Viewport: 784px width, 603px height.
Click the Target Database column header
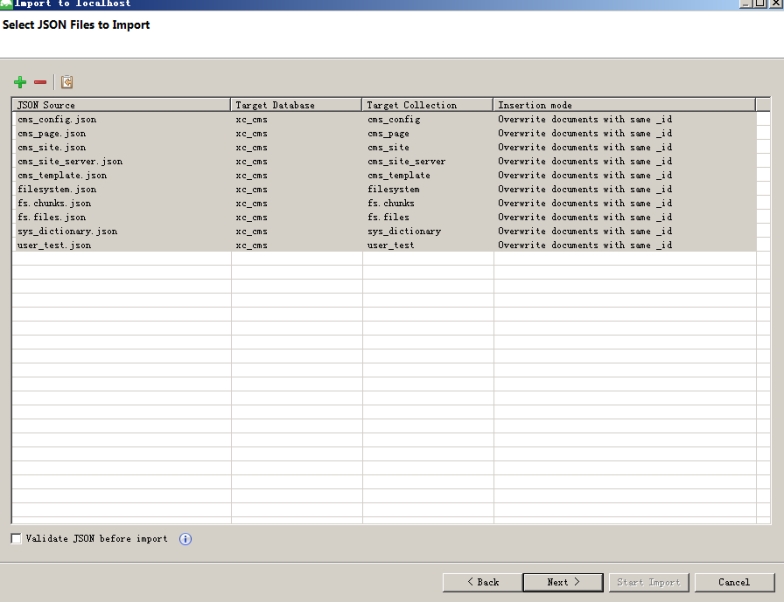coord(296,105)
